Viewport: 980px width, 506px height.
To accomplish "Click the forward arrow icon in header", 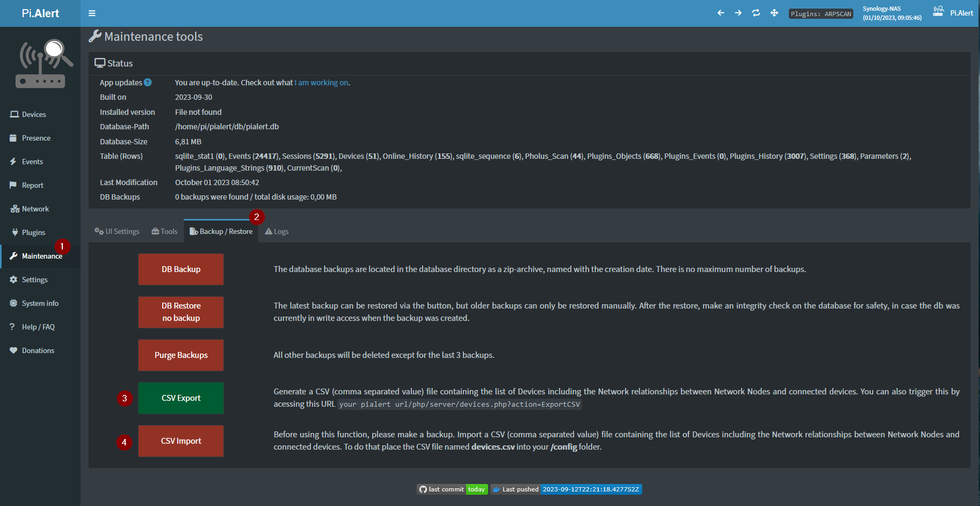I will click(738, 13).
